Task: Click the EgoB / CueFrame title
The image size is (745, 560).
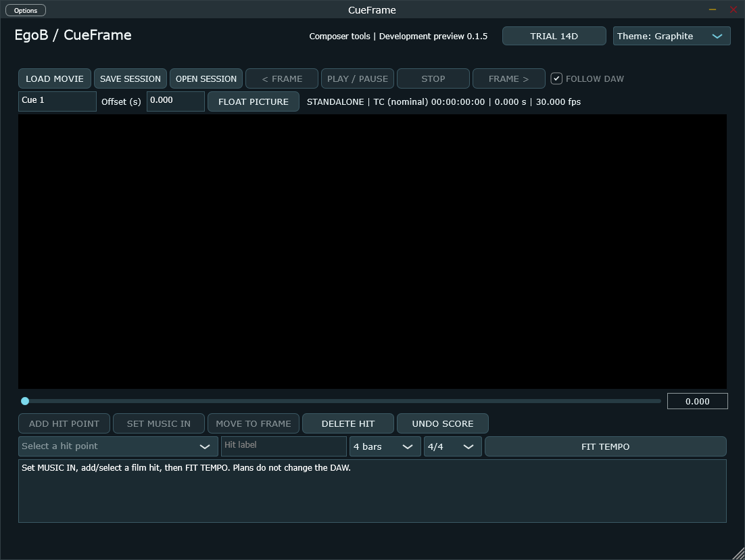Action: pyautogui.click(x=73, y=35)
